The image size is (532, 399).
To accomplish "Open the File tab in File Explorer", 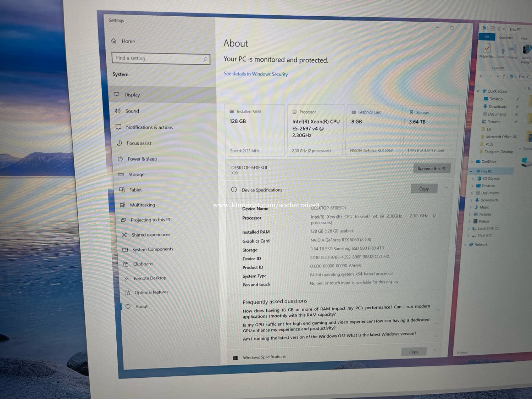I will coord(487,37).
